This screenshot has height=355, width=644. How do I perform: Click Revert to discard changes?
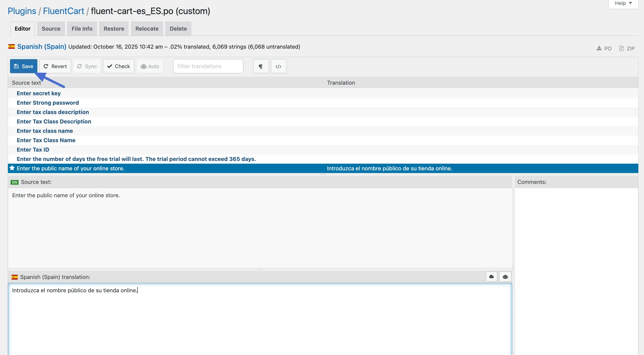click(55, 66)
